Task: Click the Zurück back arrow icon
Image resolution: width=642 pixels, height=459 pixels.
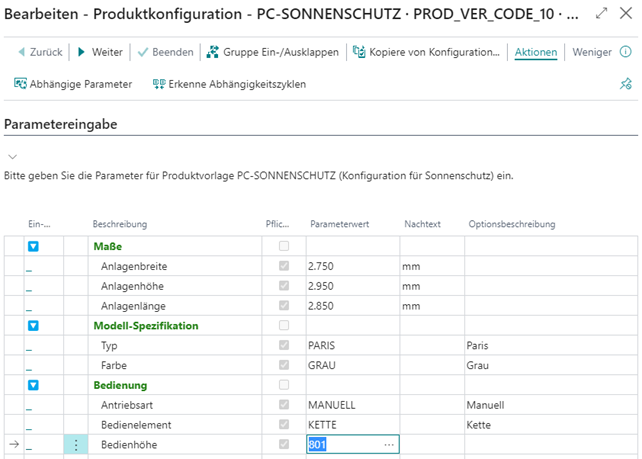Action: (x=21, y=52)
